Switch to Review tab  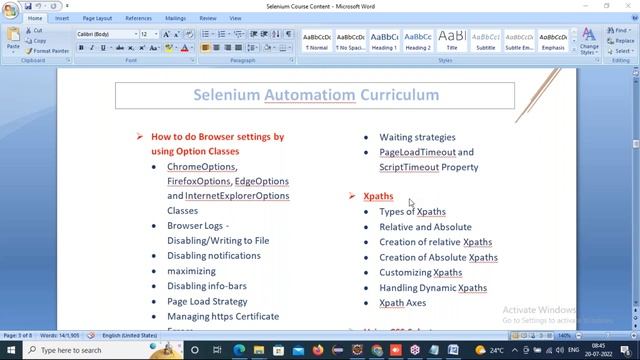208,18
